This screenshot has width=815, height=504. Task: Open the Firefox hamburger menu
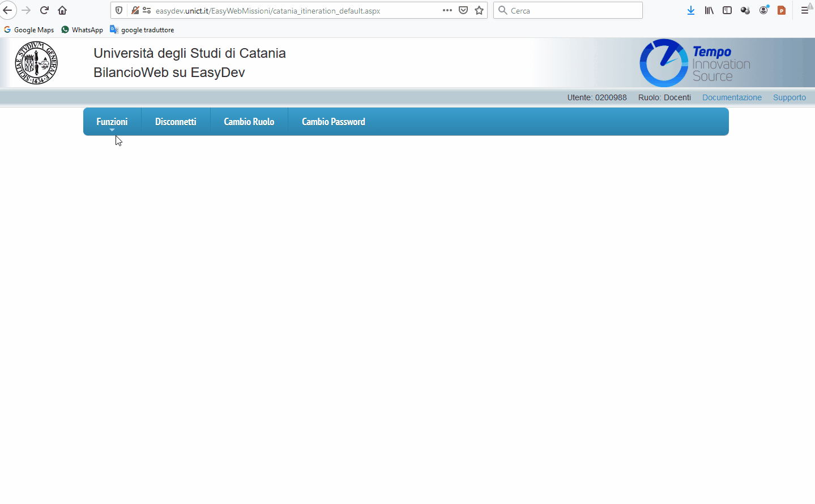pyautogui.click(x=805, y=10)
